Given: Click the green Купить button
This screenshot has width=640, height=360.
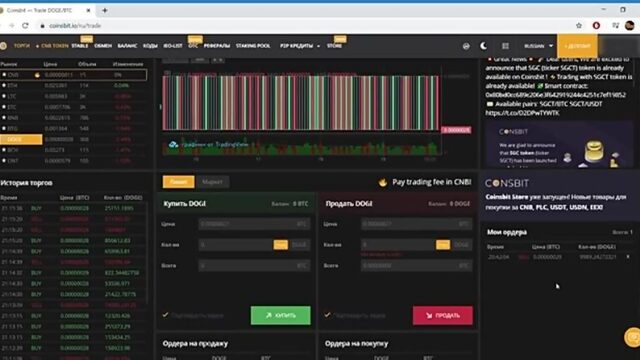Looking at the screenshot, I should click(280, 315).
